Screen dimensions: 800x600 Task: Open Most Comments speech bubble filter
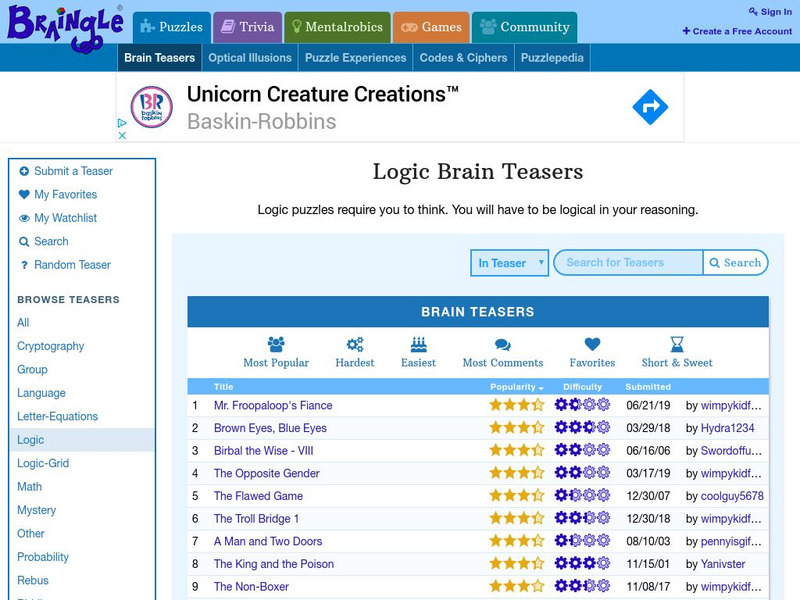pos(502,344)
